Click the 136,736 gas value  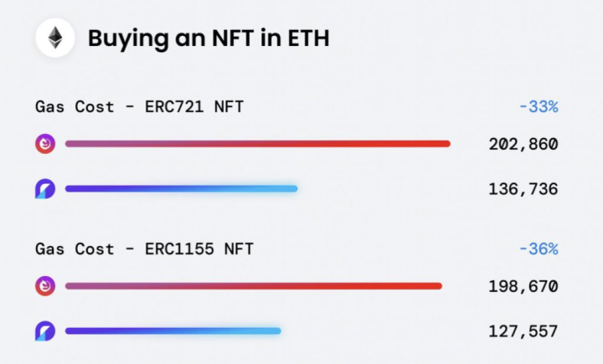point(523,189)
